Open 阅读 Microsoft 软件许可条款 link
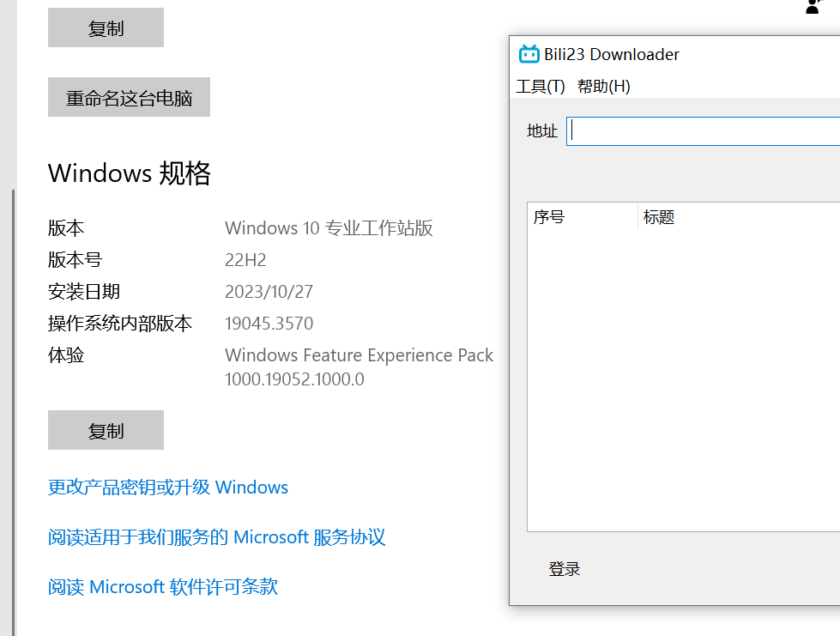The width and height of the screenshot is (840, 636). coord(163,587)
